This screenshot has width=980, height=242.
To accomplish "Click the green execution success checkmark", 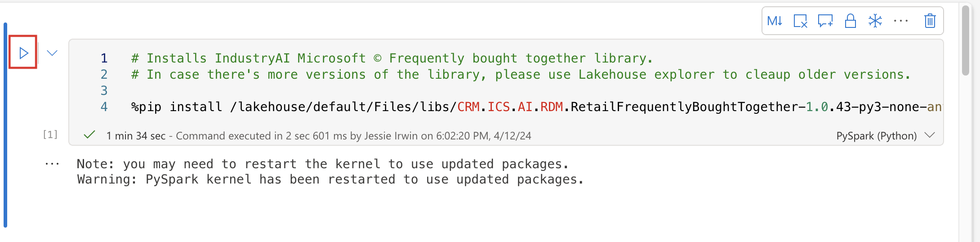I will click(89, 135).
